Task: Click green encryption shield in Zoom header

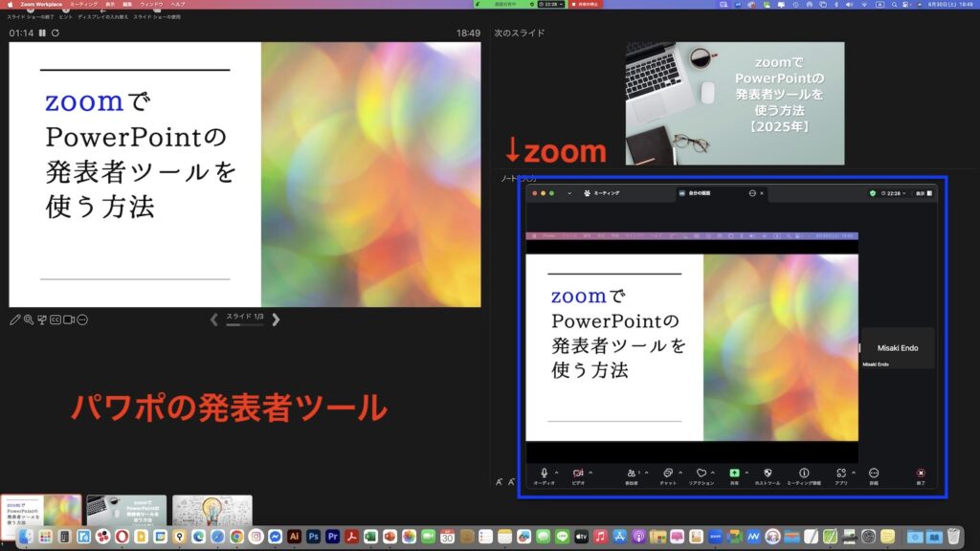Action: [873, 193]
